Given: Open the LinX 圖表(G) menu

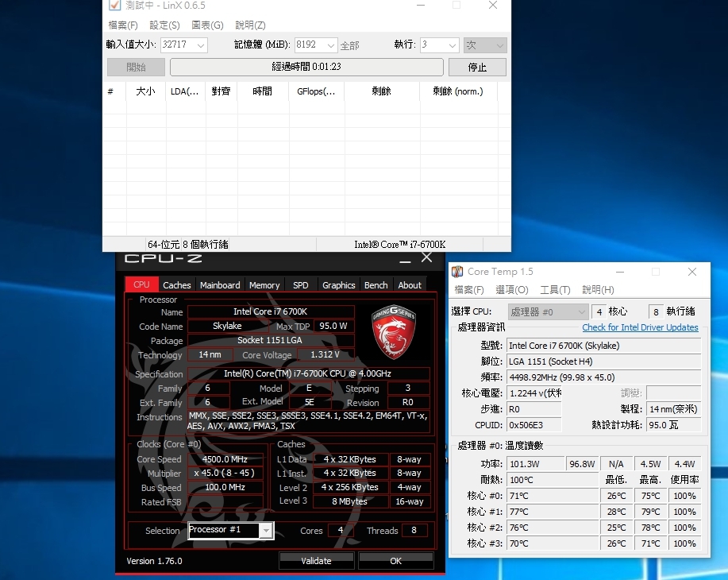Looking at the screenshot, I should (207, 25).
